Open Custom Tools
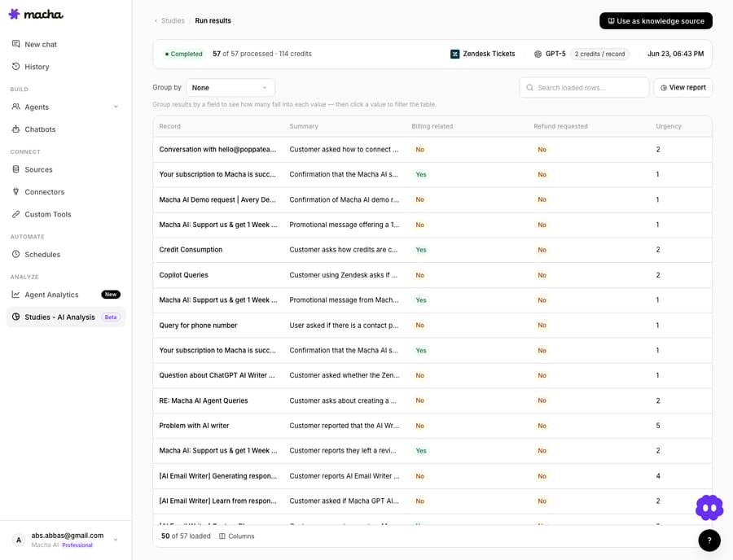The width and height of the screenshot is (733, 560). pyautogui.click(x=48, y=214)
